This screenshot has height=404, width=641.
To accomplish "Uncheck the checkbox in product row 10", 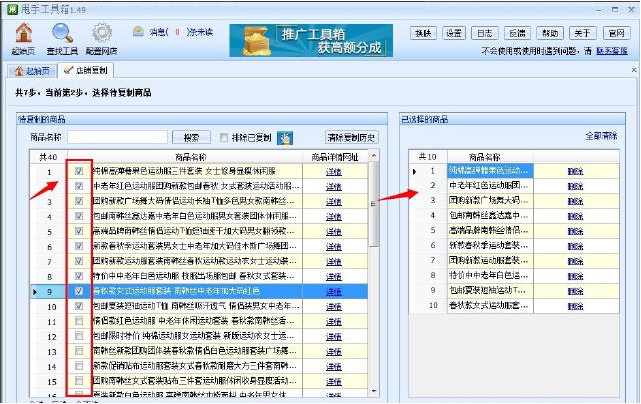I will [x=79, y=306].
